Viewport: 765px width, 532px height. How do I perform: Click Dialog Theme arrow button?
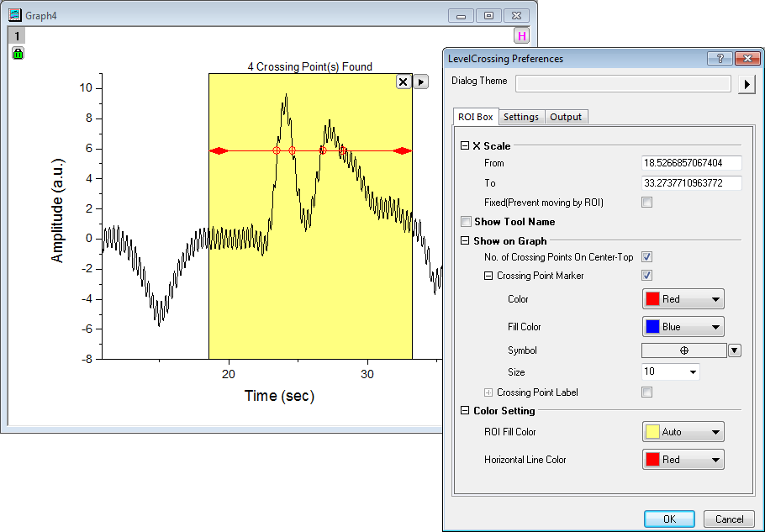(x=746, y=84)
